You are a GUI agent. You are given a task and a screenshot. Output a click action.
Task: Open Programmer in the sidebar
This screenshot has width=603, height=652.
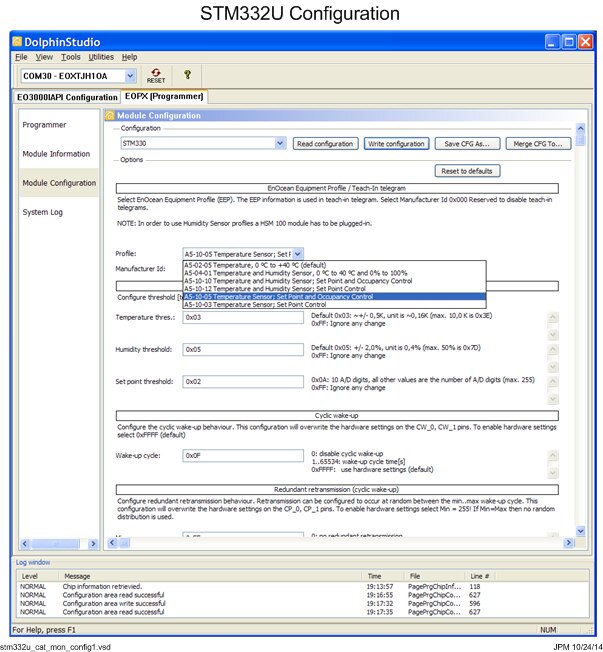(x=44, y=125)
